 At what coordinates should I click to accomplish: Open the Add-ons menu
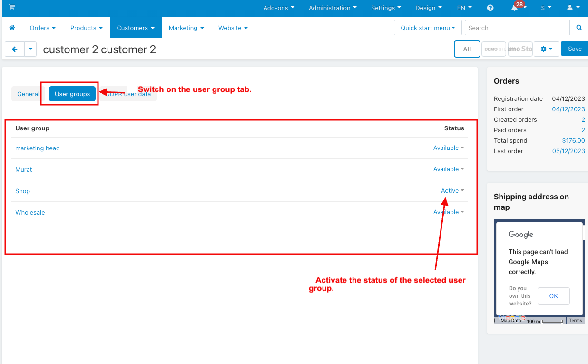pyautogui.click(x=279, y=8)
